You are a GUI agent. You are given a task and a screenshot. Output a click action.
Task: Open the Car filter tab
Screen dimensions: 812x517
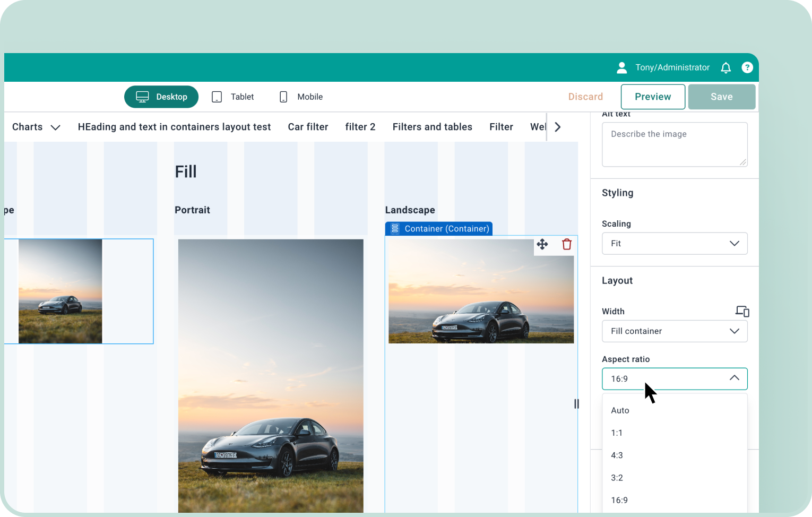pos(308,127)
